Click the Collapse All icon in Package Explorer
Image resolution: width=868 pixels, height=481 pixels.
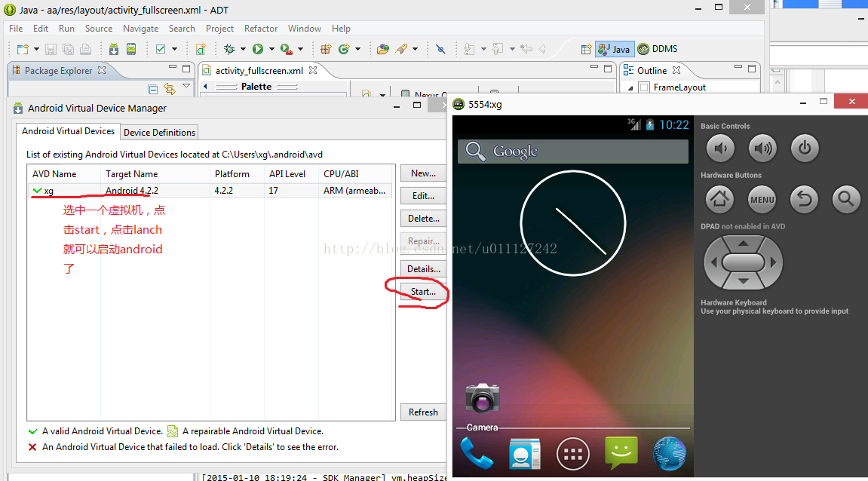pyautogui.click(x=153, y=89)
